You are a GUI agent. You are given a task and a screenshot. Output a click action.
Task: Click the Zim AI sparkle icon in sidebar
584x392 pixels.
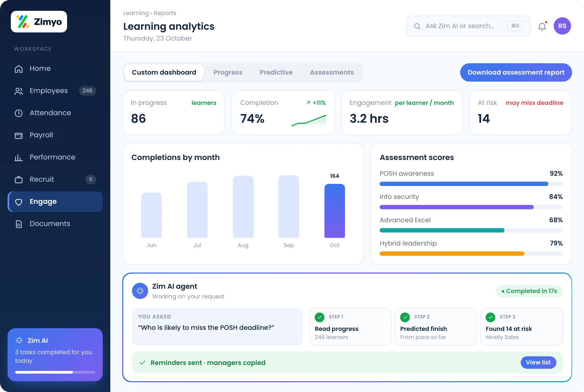pyautogui.click(x=19, y=340)
